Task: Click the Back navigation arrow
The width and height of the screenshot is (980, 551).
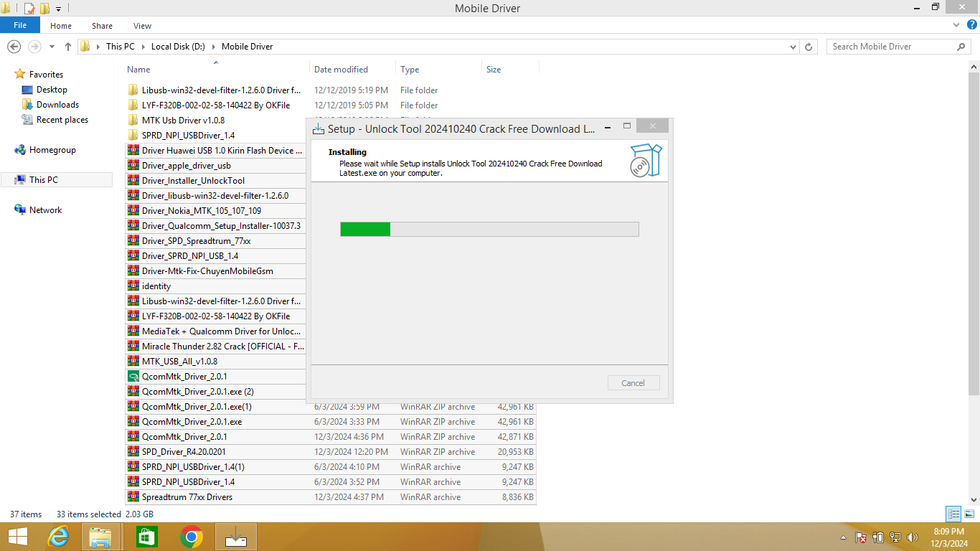Action: pyautogui.click(x=14, y=47)
